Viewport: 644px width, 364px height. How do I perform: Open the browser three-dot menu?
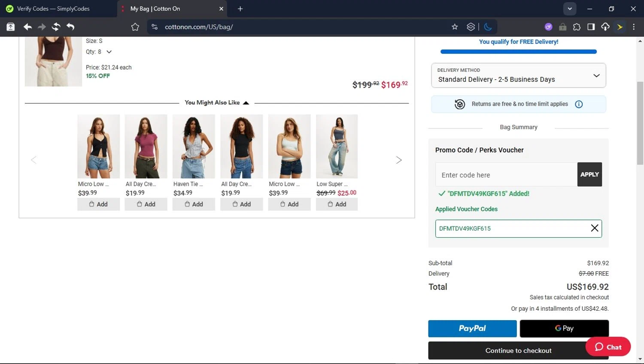[634, 27]
